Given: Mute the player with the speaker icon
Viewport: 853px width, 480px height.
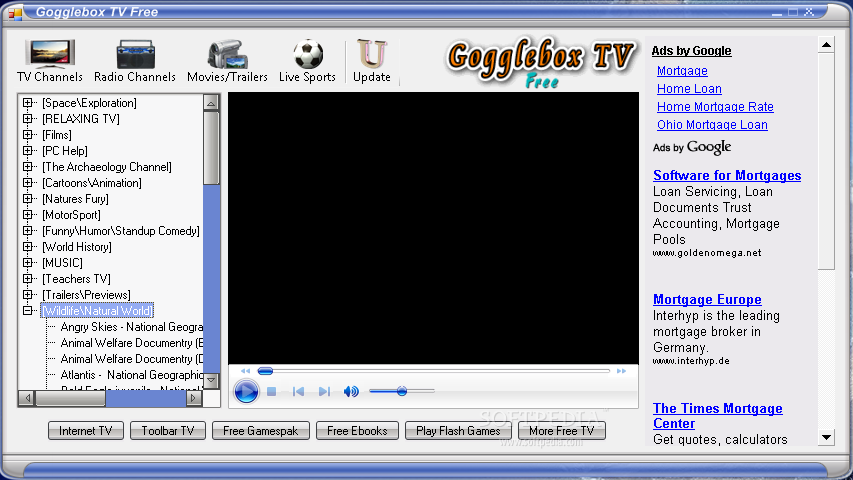Looking at the screenshot, I should coord(351,391).
